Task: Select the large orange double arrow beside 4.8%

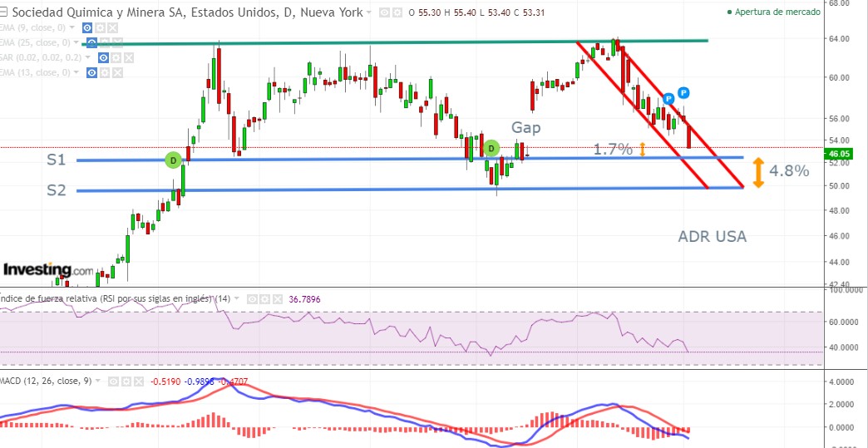Action: click(758, 172)
